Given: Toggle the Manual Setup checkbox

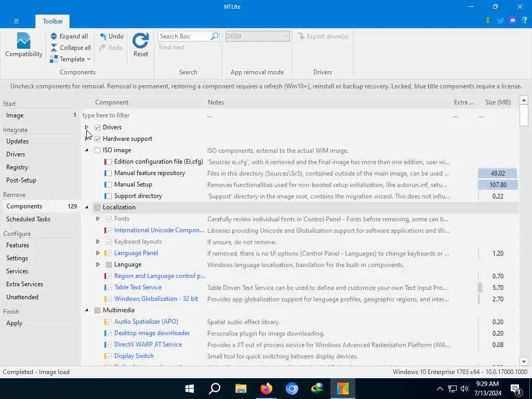Looking at the screenshot, I should pos(109,184).
